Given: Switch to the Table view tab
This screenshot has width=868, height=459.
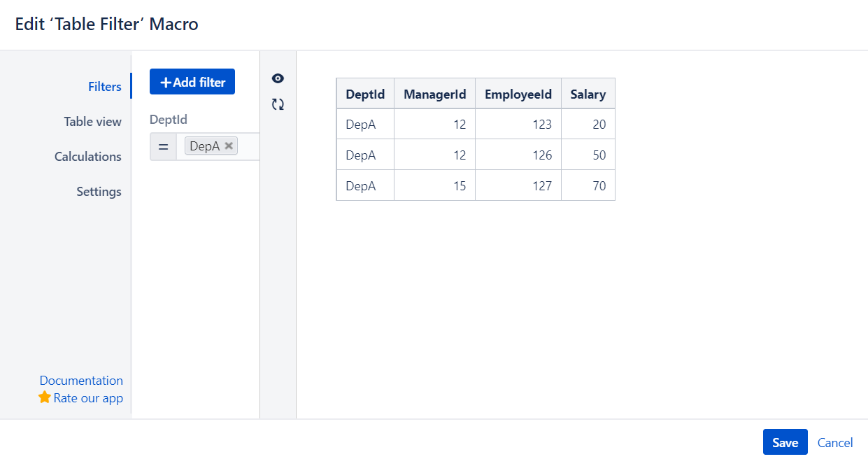Looking at the screenshot, I should click(x=92, y=121).
